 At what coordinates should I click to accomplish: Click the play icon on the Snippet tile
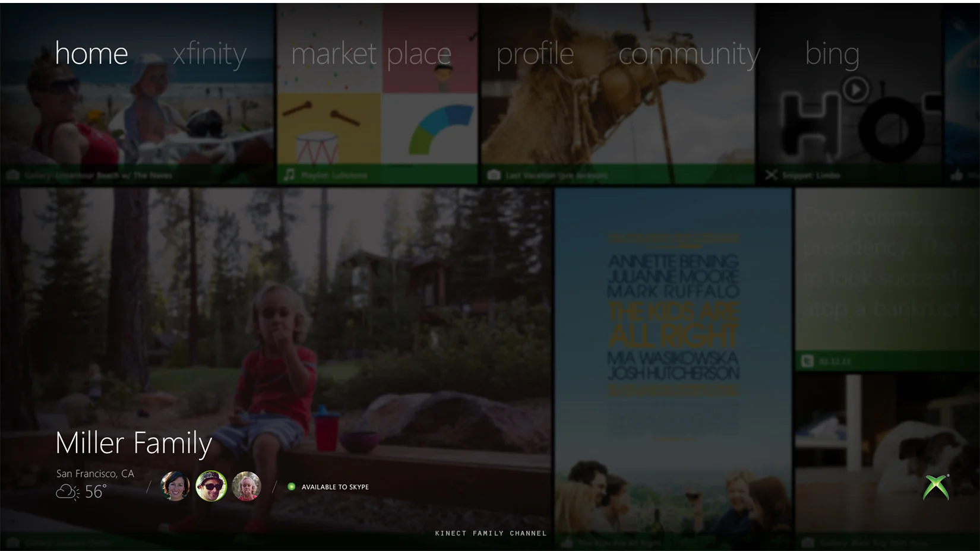pos(856,90)
